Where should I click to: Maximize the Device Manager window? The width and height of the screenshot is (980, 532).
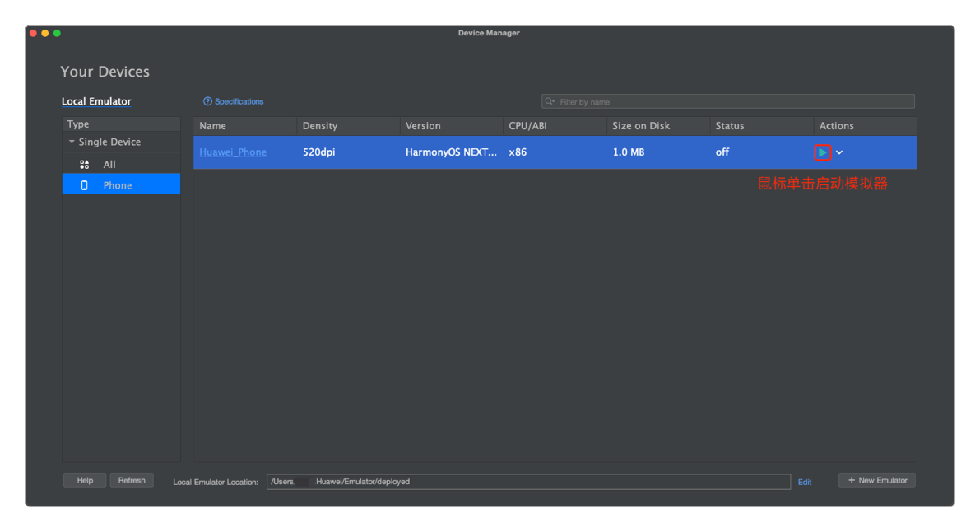click(x=57, y=33)
